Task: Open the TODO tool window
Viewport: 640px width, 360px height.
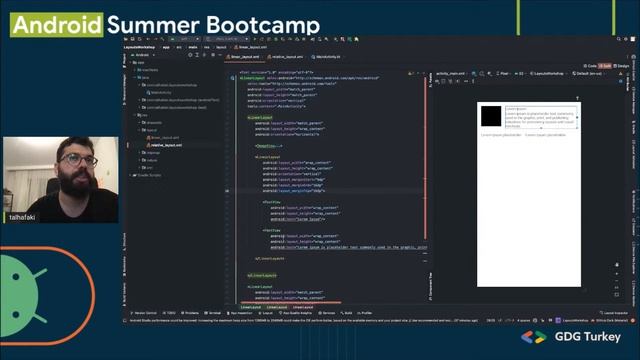Action: (x=169, y=313)
